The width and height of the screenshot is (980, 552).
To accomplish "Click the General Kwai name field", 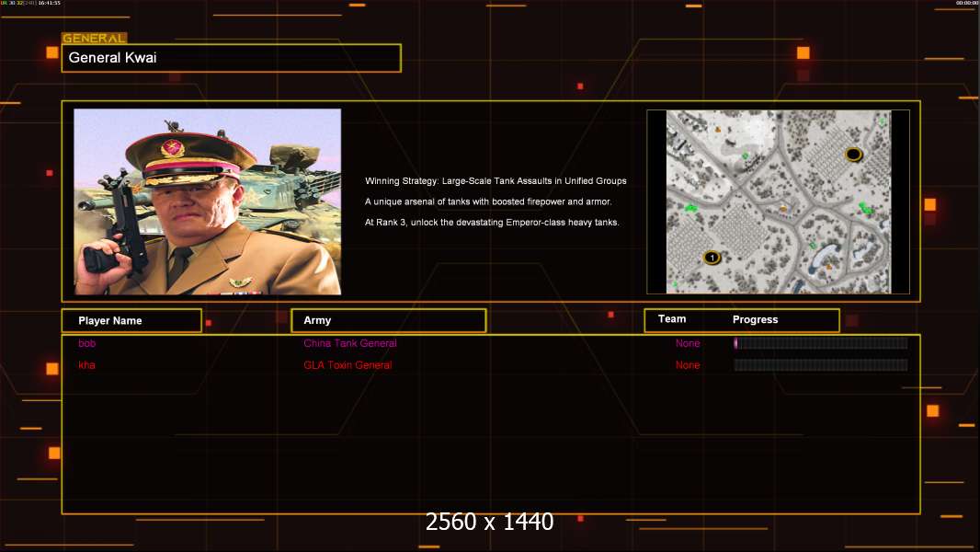I will click(x=232, y=58).
